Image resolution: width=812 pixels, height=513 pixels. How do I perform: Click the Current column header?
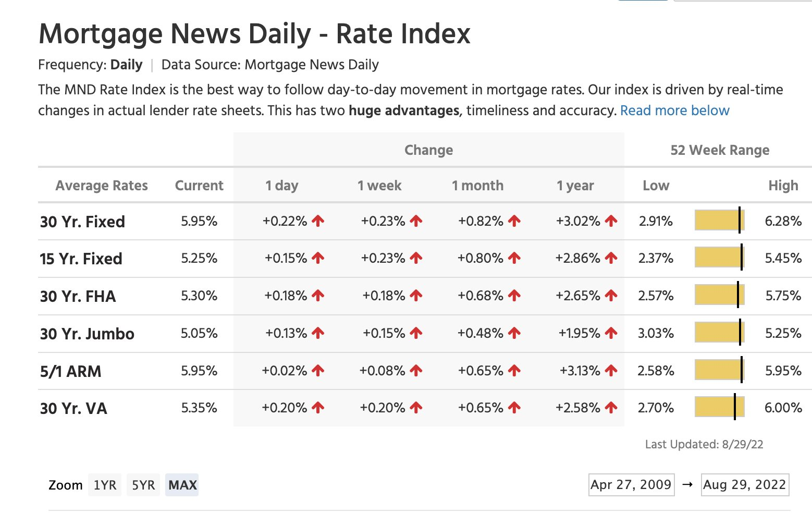199,186
